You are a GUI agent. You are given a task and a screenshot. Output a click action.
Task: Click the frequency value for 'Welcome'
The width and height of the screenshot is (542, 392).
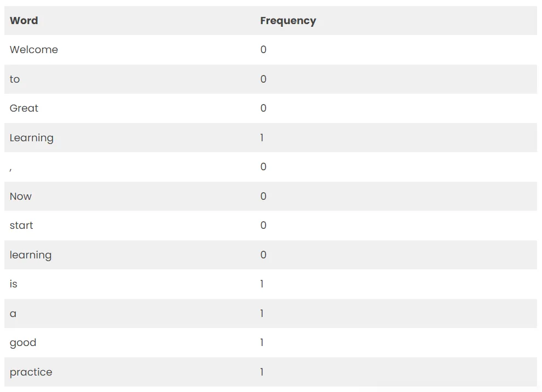[x=263, y=50]
